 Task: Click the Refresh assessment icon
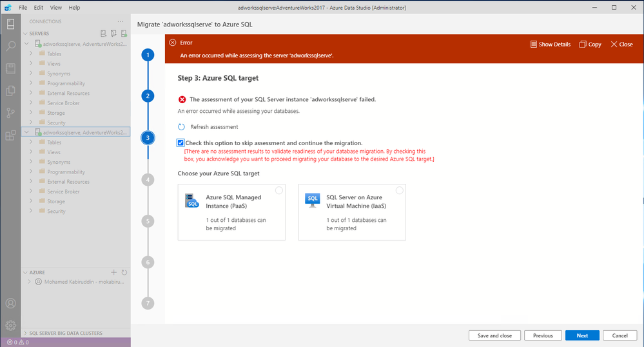[x=181, y=126]
